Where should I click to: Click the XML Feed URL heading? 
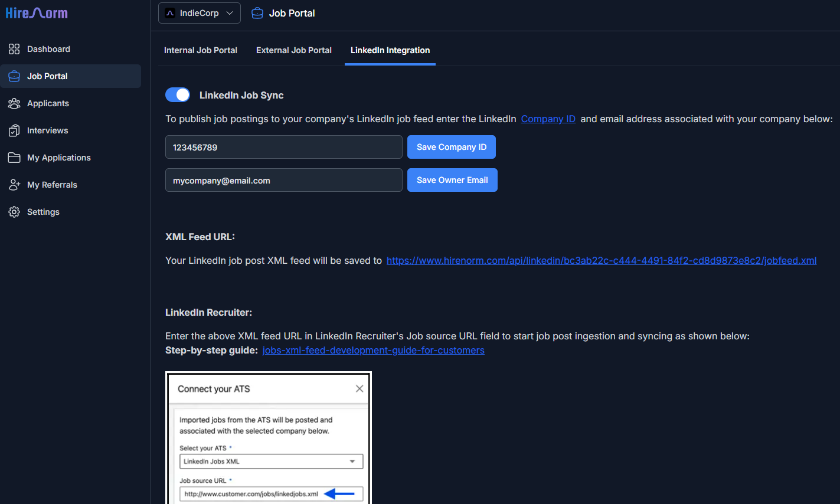pos(200,237)
